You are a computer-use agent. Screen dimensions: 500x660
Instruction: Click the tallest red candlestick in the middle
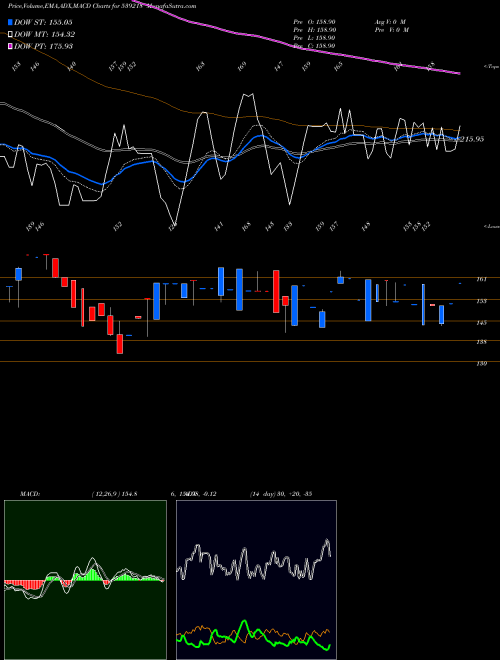(x=276, y=291)
